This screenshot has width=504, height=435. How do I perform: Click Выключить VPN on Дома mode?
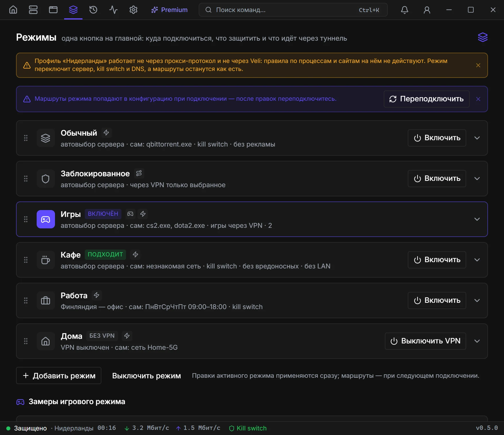(x=426, y=341)
